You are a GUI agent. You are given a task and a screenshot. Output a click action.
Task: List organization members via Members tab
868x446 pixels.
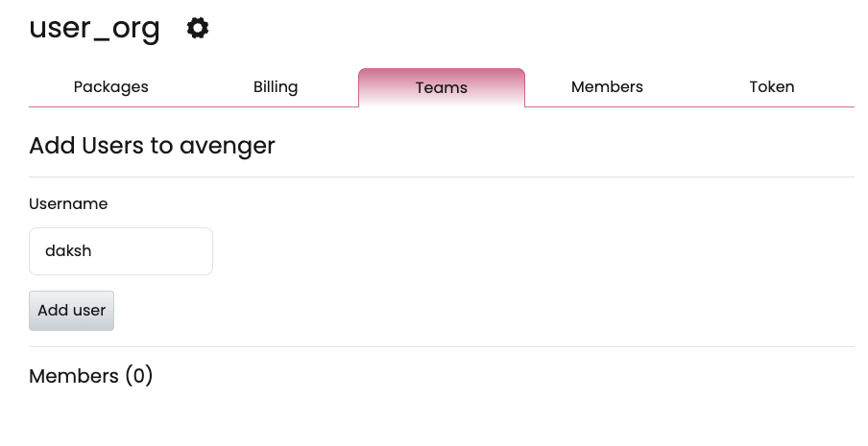607,86
